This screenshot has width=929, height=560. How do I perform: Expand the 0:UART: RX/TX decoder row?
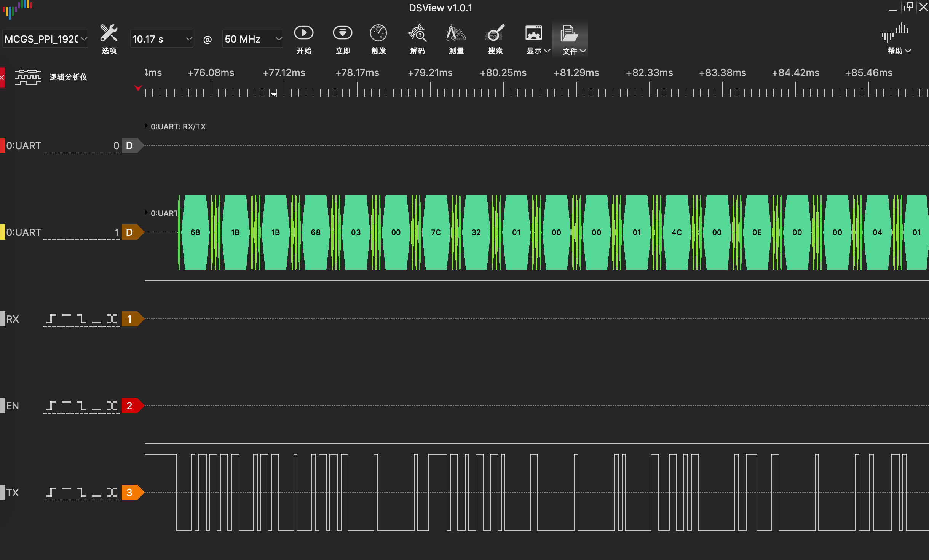[x=146, y=126]
